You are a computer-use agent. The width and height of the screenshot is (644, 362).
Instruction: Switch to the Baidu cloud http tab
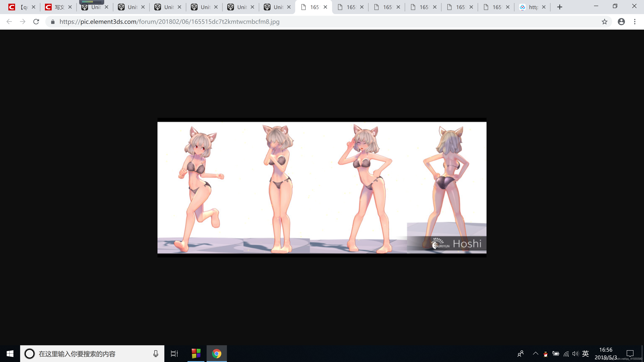pyautogui.click(x=529, y=7)
